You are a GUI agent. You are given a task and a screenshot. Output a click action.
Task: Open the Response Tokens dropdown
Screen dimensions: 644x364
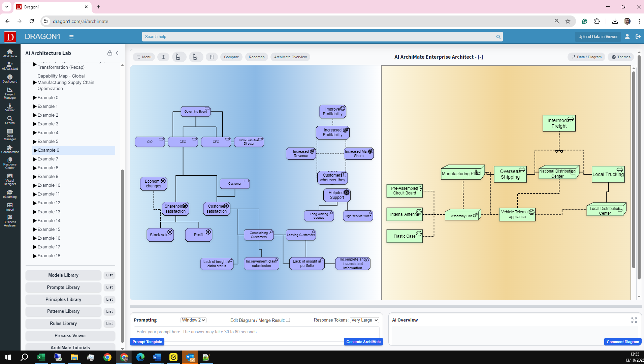tap(364, 320)
